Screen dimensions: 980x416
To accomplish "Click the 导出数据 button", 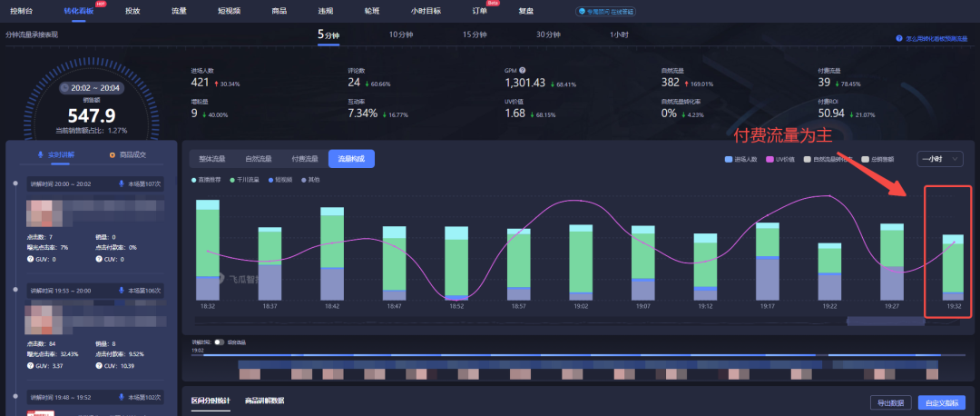I will pyautogui.click(x=888, y=401).
